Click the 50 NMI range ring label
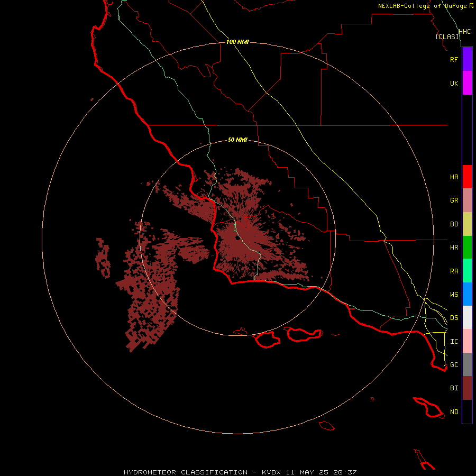The height and width of the screenshot is (476, 476). click(x=237, y=140)
